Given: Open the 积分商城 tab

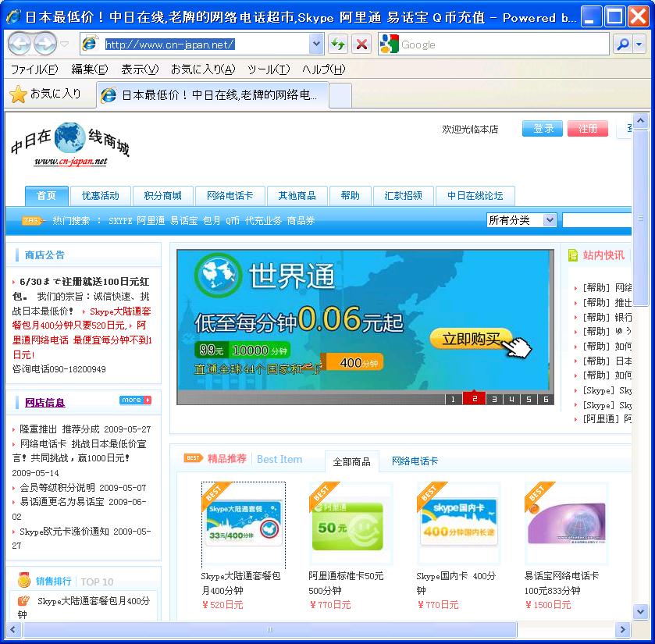Looking at the screenshot, I should point(163,196).
